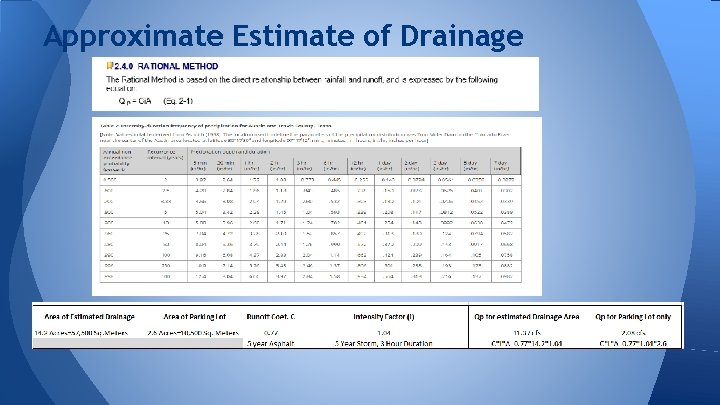720x405 pixels.
Task: Select the Rational Method description paragraph
Action: (x=302, y=84)
